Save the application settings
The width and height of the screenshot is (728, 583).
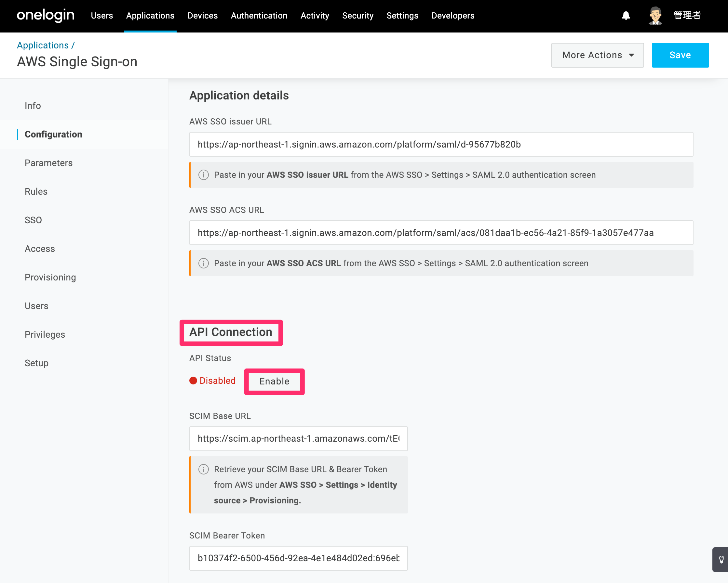click(x=680, y=55)
